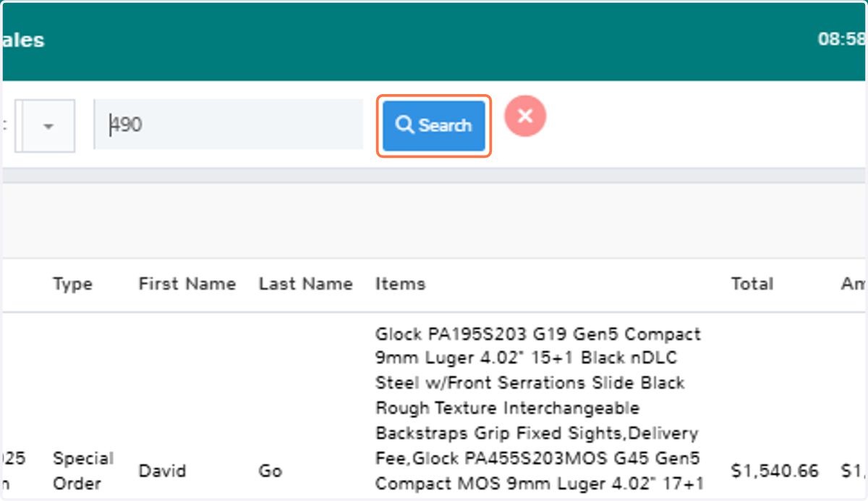Select the Special Order type cell
Image resolution: width=868 pixels, height=501 pixels.
83,471
